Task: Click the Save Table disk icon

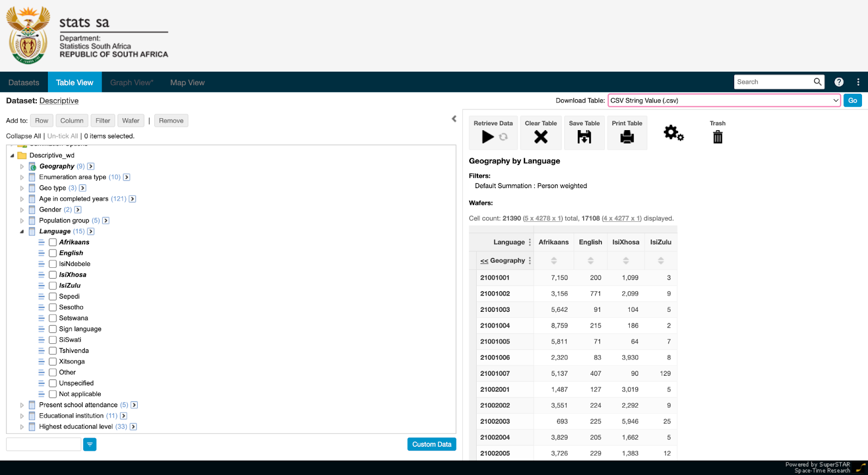Action: coord(584,137)
